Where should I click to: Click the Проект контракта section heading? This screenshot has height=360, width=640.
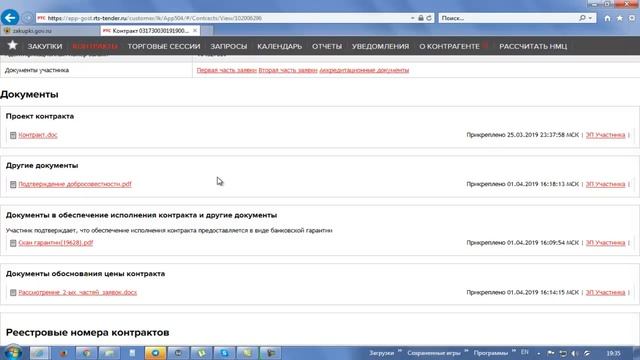click(40, 116)
